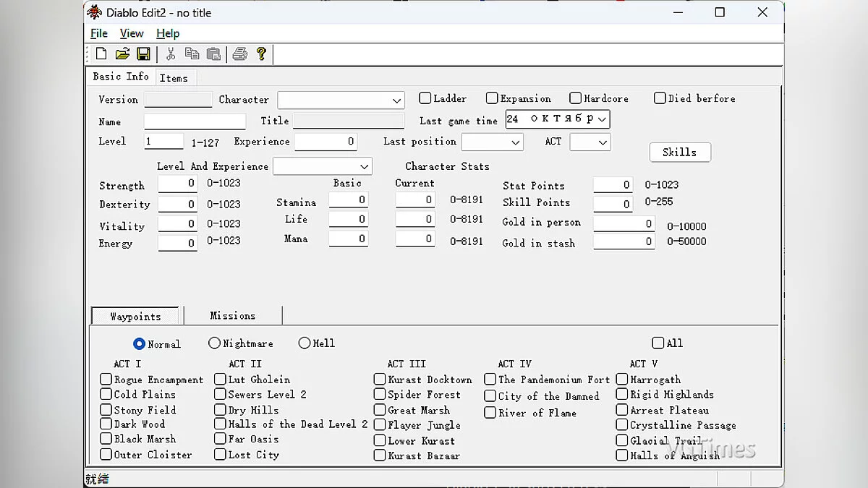Click the Energy value field
868x488 pixels.
178,243
